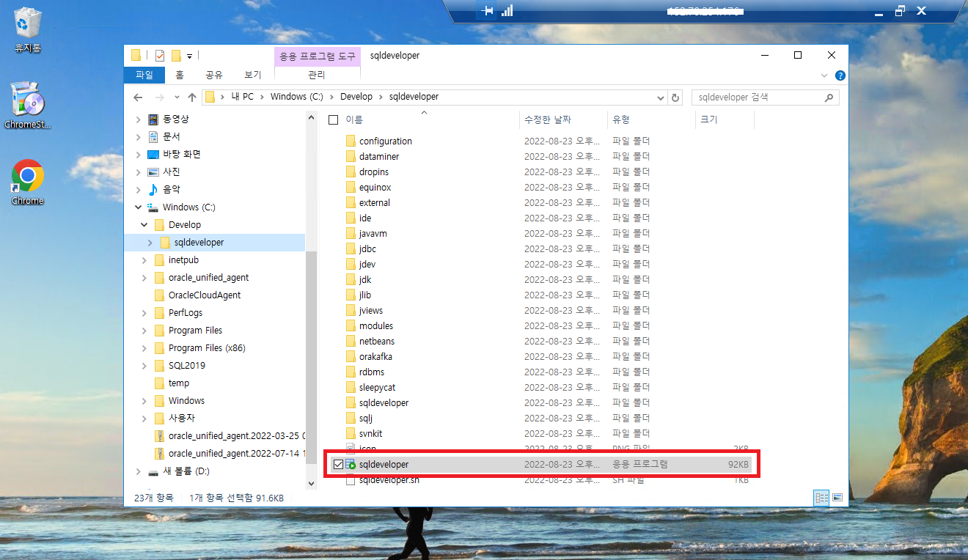
Task: Go back with the Back arrow
Action: [138, 97]
